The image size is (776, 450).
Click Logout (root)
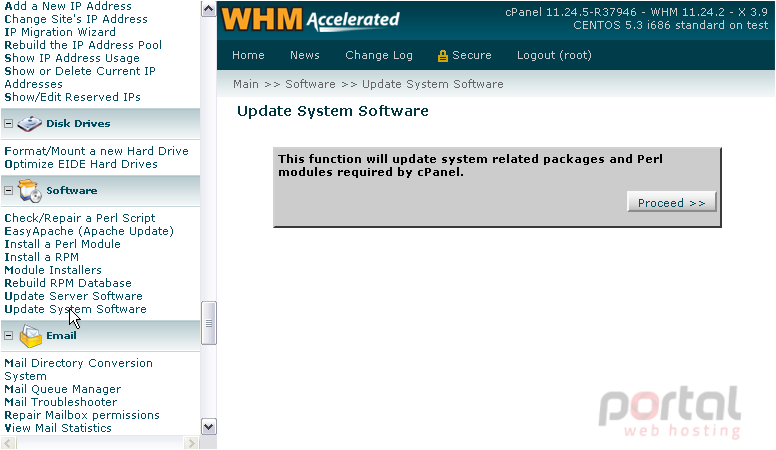click(554, 55)
